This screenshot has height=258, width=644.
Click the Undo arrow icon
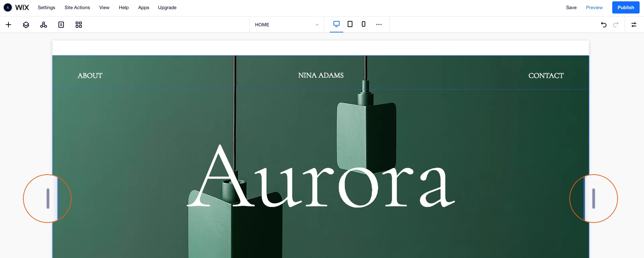point(604,25)
